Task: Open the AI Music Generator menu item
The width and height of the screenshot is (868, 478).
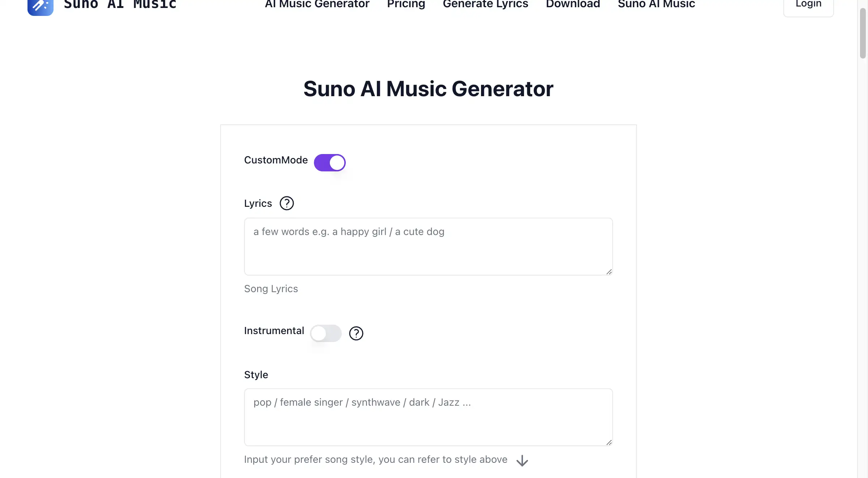Action: click(317, 4)
